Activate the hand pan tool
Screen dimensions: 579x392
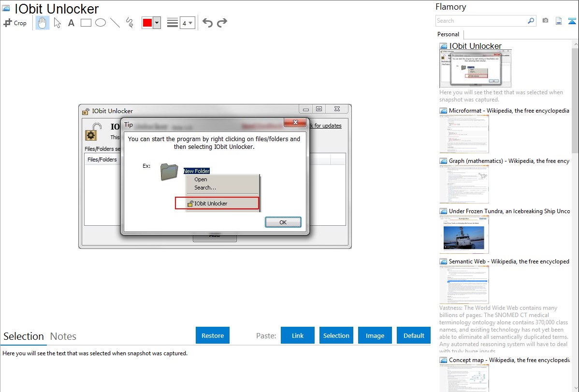(x=43, y=23)
